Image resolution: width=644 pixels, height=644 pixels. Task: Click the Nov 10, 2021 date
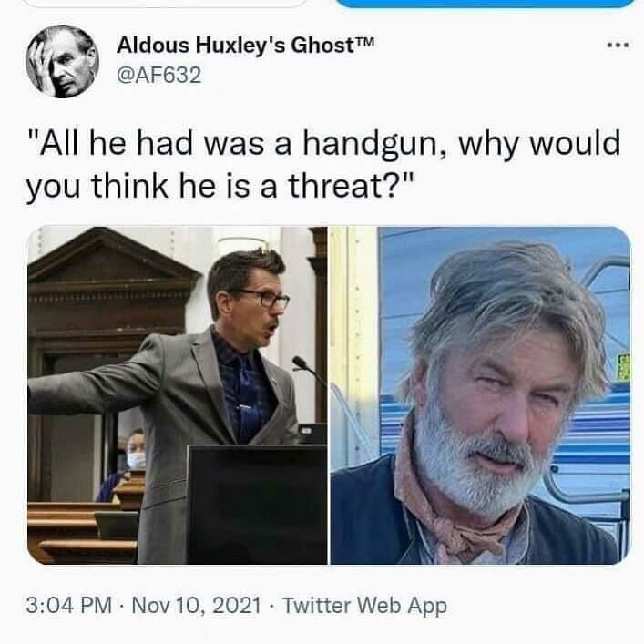[x=197, y=606]
